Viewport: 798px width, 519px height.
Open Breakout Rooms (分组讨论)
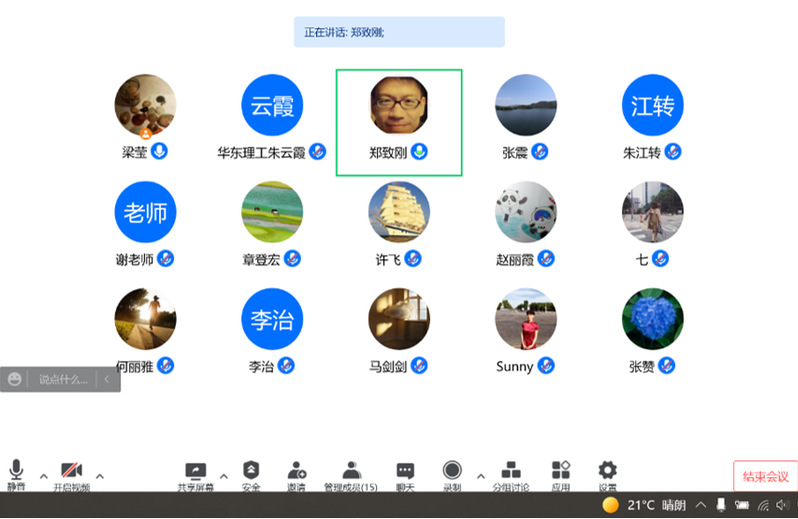[511, 470]
